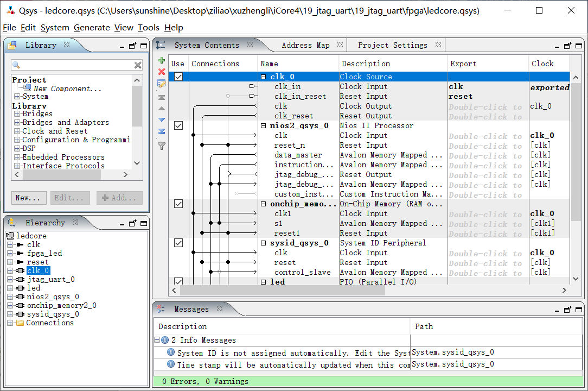Image resolution: width=588 pixels, height=391 pixels.
Task: Open the filter funnel icon
Action: pyautogui.click(x=161, y=146)
